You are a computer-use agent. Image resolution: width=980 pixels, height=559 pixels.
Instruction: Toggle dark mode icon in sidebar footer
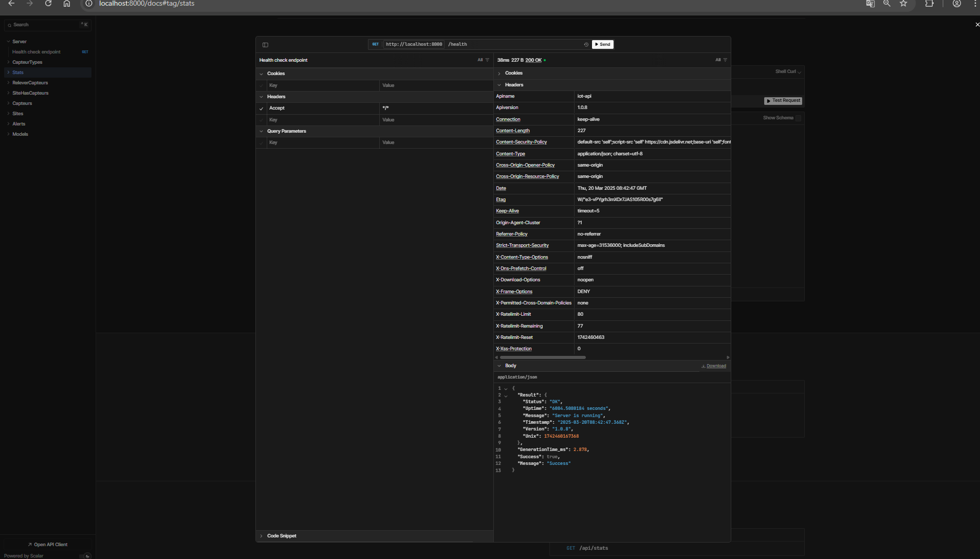[x=87, y=556]
